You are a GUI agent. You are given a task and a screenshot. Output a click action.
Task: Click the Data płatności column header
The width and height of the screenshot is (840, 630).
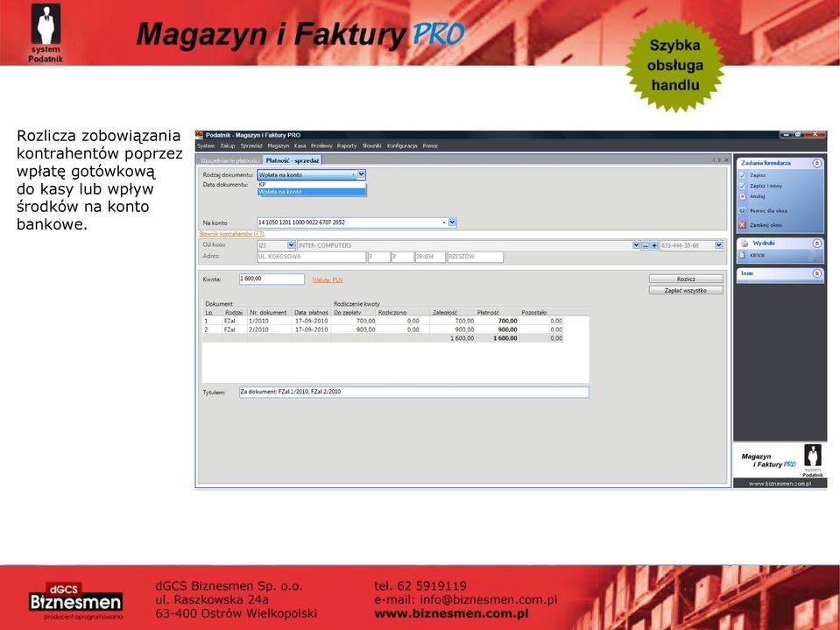point(311,312)
